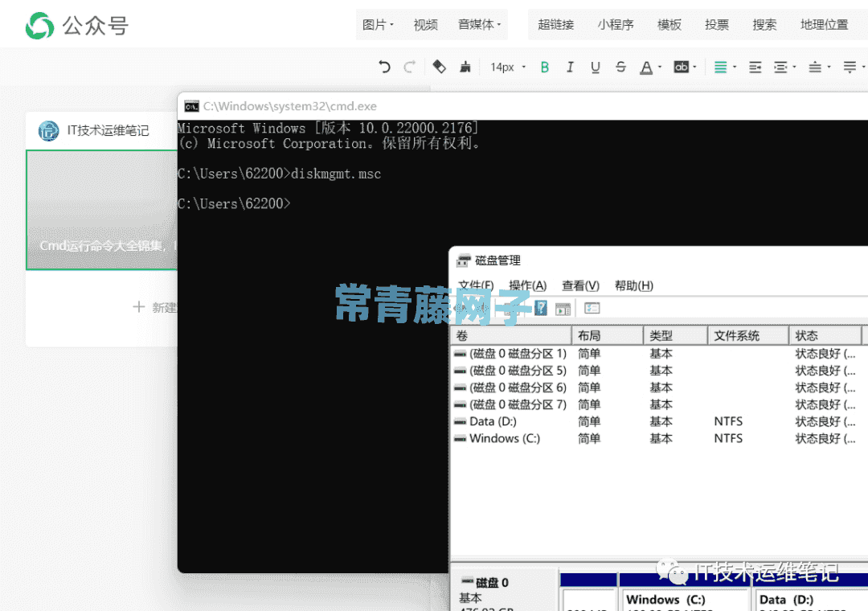This screenshot has height=611, width=868.
Task: Toggle italic formatting
Action: click(x=570, y=67)
